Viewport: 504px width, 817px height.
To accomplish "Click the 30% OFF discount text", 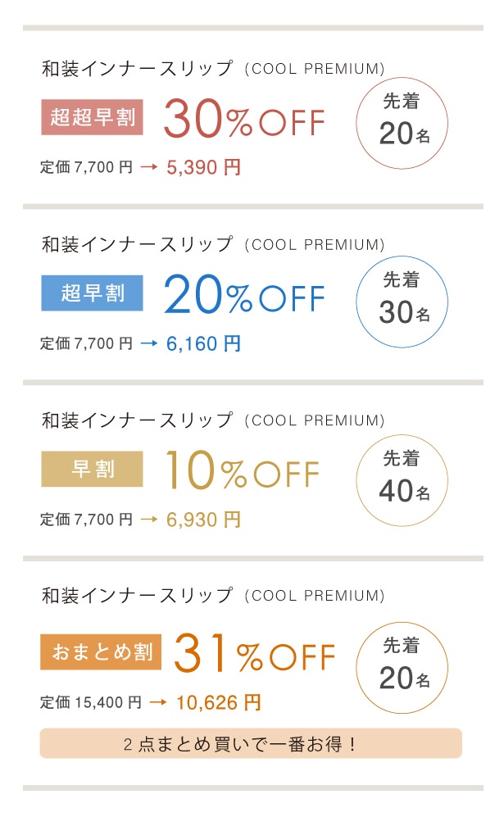I will (244, 120).
